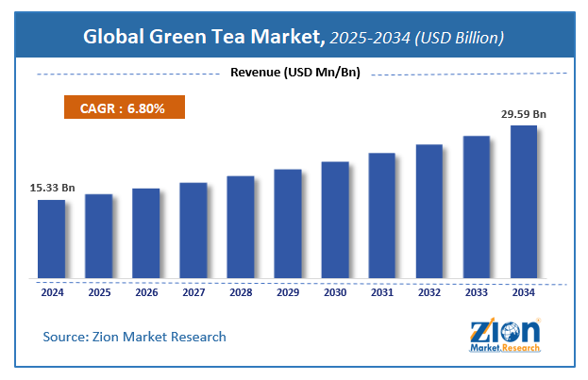Image resolution: width=588 pixels, height=380 pixels.
Task: Select the 2027 revenue bar
Action: [193, 230]
